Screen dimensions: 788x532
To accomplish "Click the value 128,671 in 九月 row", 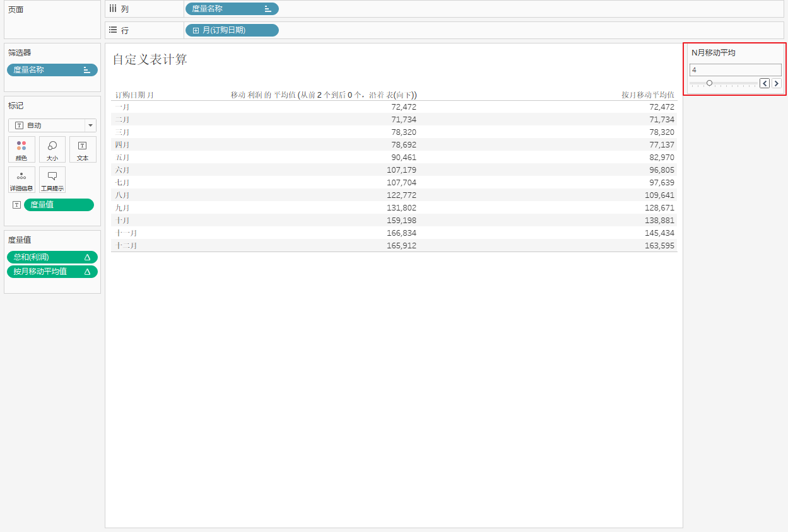I will click(659, 208).
